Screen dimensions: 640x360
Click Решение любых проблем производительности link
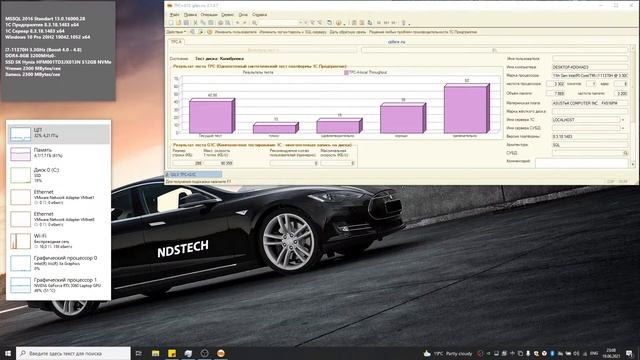(423, 32)
